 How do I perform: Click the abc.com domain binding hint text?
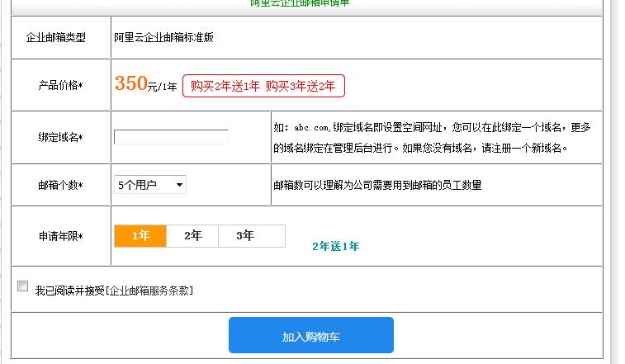[432, 138]
